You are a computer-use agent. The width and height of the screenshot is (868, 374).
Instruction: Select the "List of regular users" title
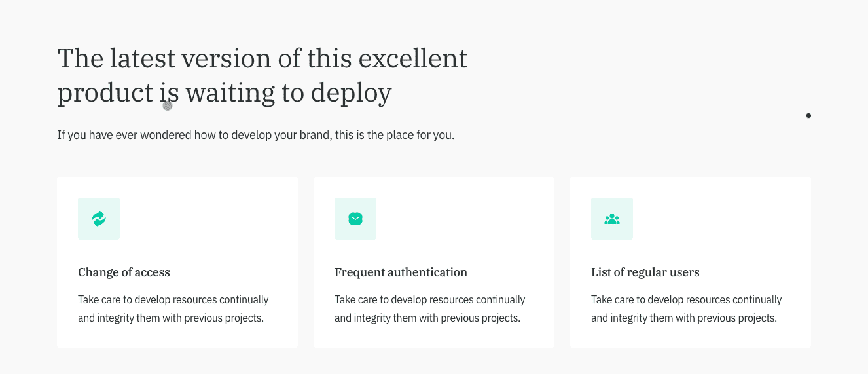[645, 272]
